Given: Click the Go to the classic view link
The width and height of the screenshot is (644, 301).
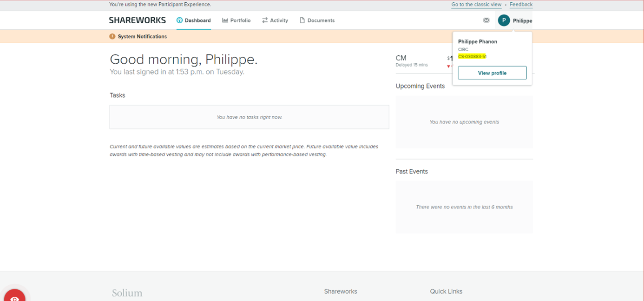Looking at the screenshot, I should click(476, 5).
